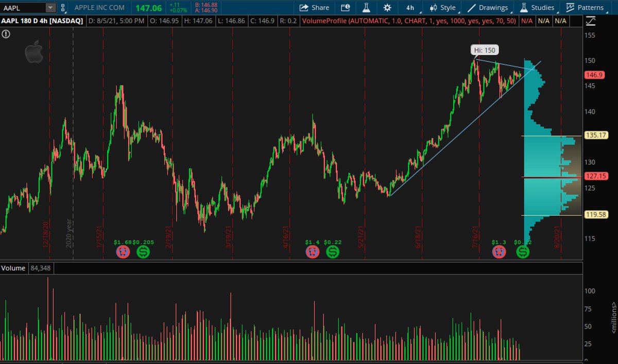Open the 4h timeframe dropdown
Image resolution: width=618 pixels, height=364 pixels.
411,8
